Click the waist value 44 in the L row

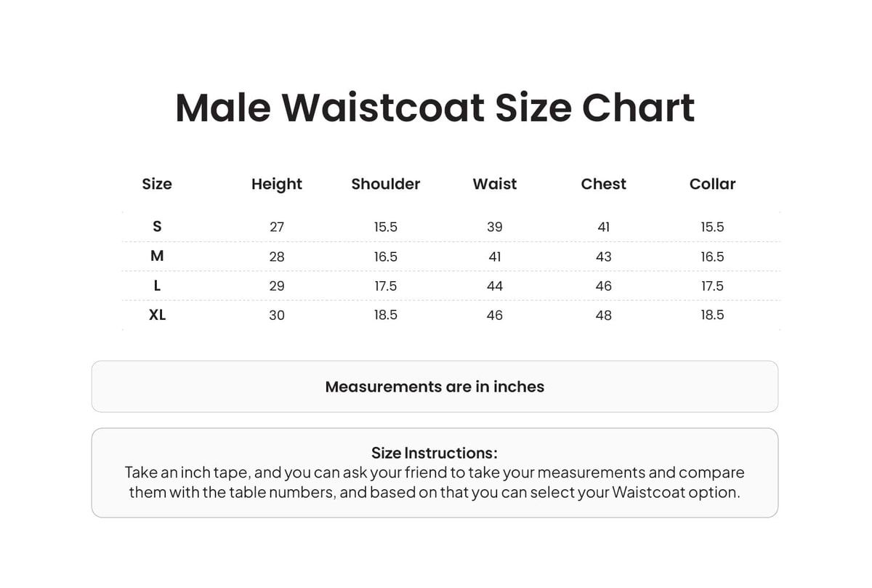pyautogui.click(x=495, y=286)
